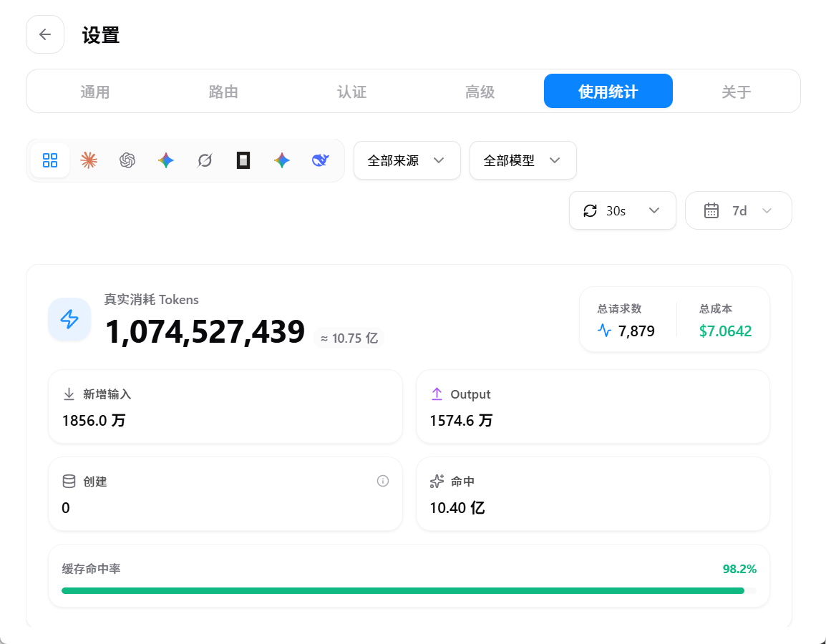Click the 总请求数 label

click(x=620, y=308)
